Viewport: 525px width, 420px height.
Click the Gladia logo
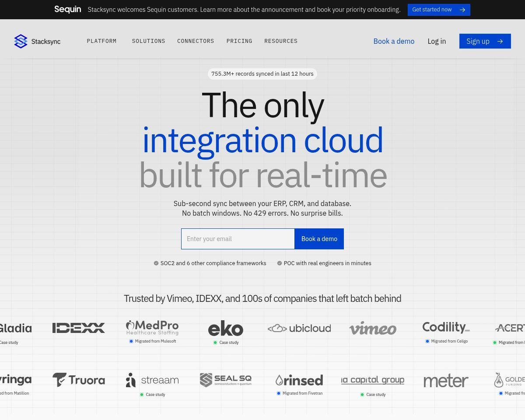[x=16, y=328]
